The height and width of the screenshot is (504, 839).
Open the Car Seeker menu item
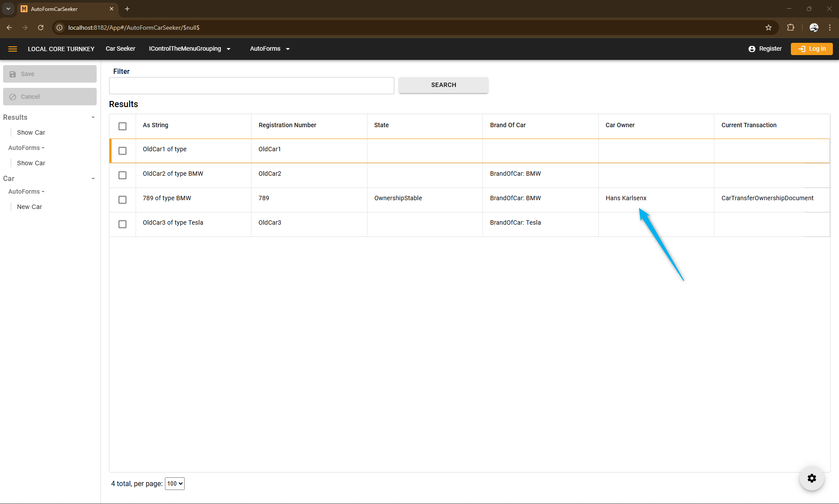click(x=120, y=49)
